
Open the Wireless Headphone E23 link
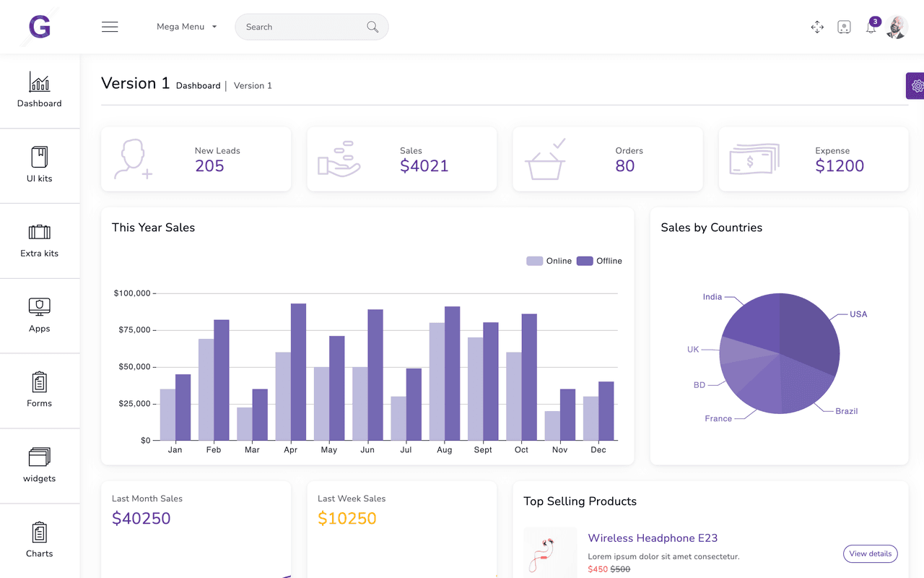coord(653,538)
